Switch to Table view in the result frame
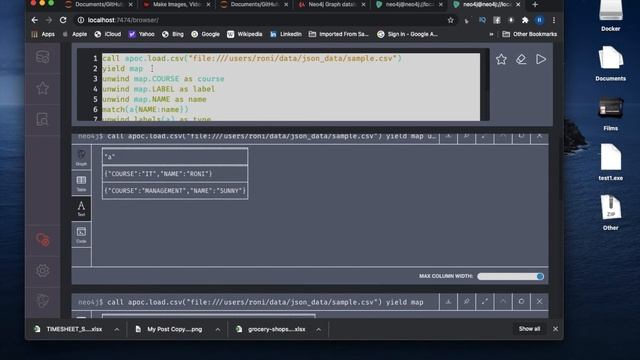Viewport: 640px width, 360px height. point(81,183)
